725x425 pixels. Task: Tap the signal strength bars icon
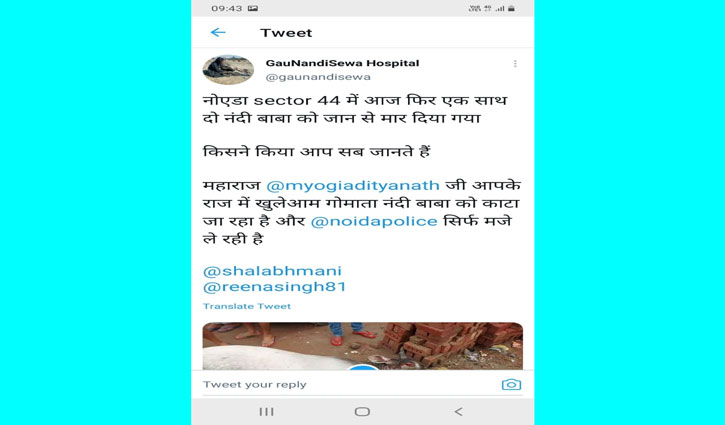point(500,8)
